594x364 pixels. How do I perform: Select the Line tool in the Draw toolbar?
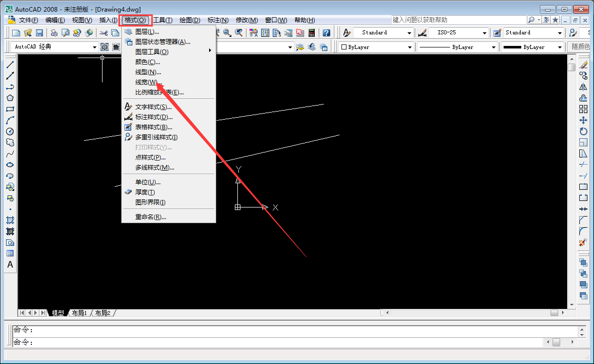coord(10,64)
